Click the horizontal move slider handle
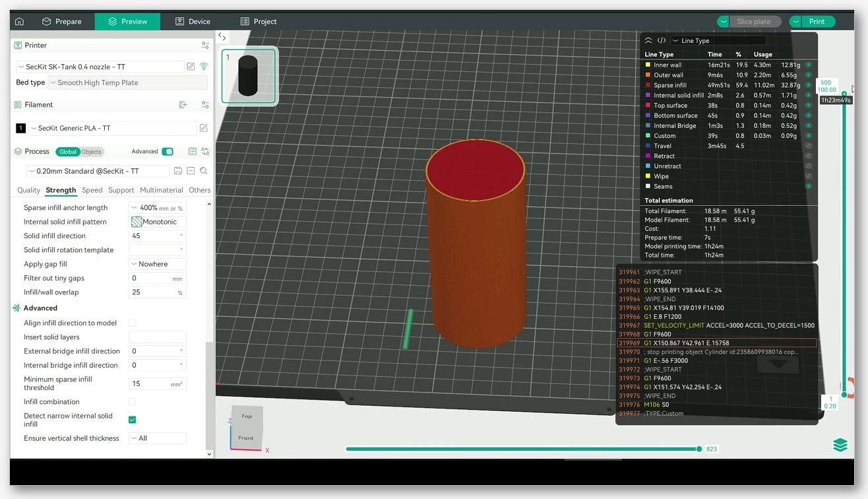Screen dimensions: 868x499 (699, 449)
